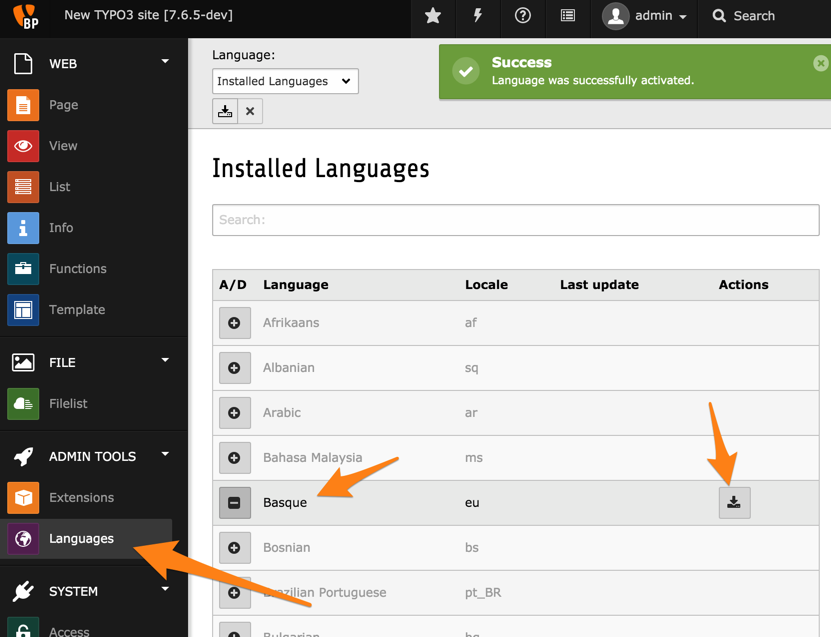Viewport: 831px width, 637px height.
Task: Activate the Albanian language
Action: pyautogui.click(x=235, y=368)
